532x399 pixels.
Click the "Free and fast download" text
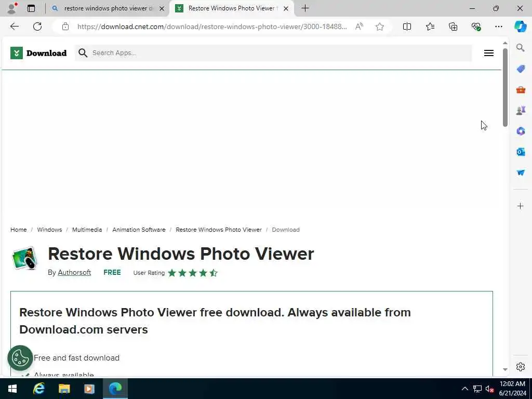(x=77, y=357)
